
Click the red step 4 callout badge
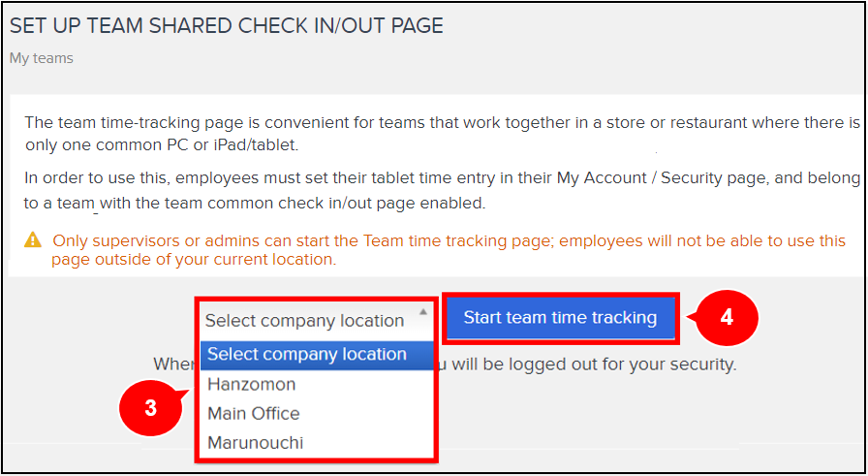click(726, 318)
